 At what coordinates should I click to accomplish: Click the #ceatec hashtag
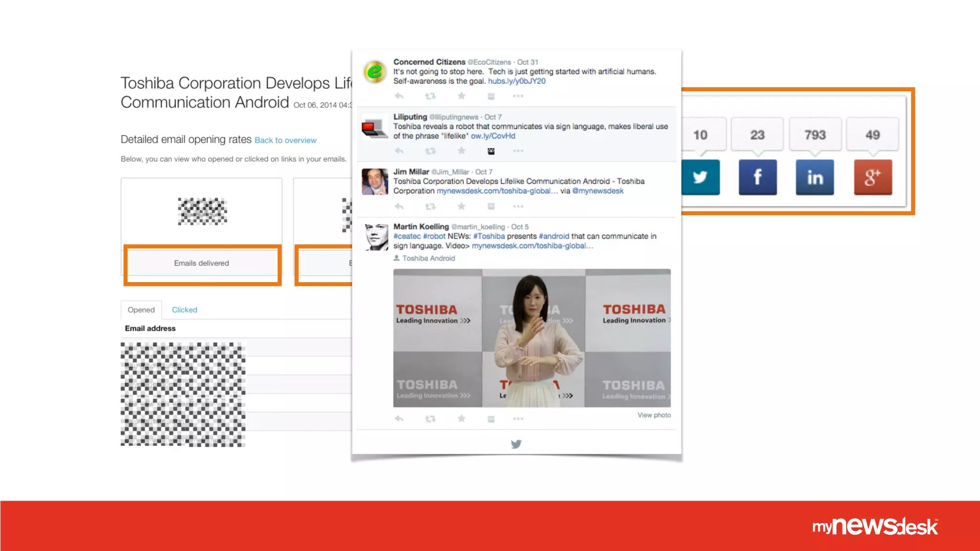407,236
